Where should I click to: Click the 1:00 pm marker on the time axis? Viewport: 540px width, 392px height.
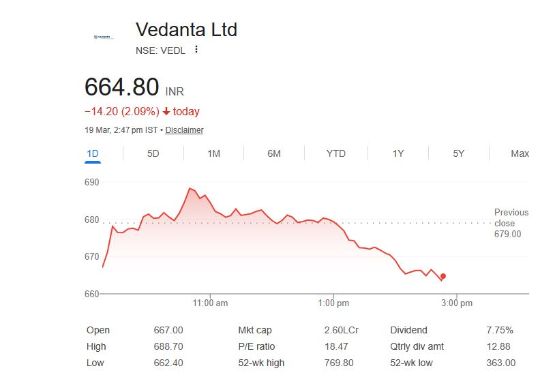click(335, 303)
